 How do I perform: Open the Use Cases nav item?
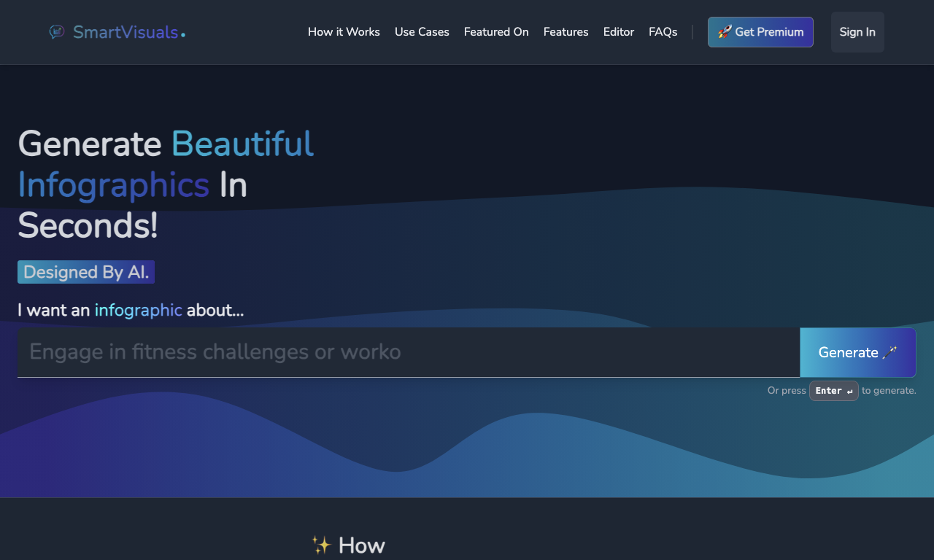422,32
